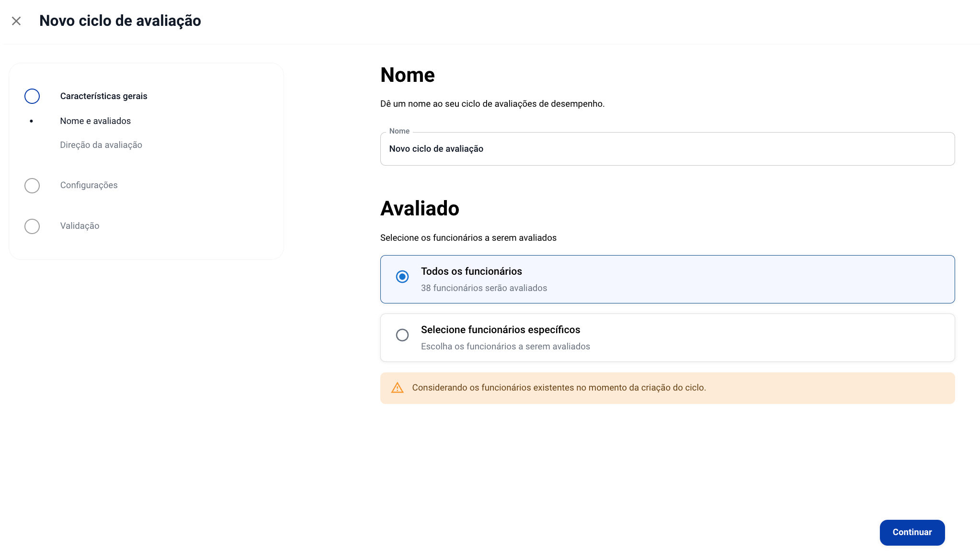Click bullet dot beside Nome e avaliados

32,121
